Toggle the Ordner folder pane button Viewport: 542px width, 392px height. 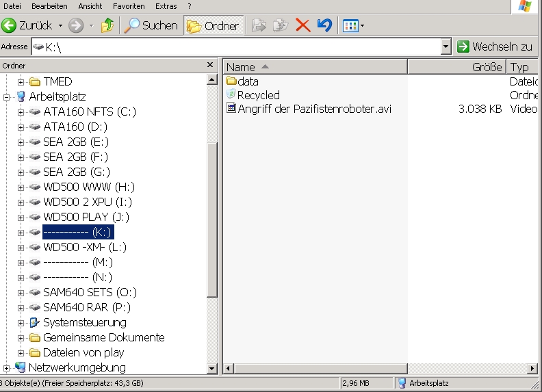214,26
